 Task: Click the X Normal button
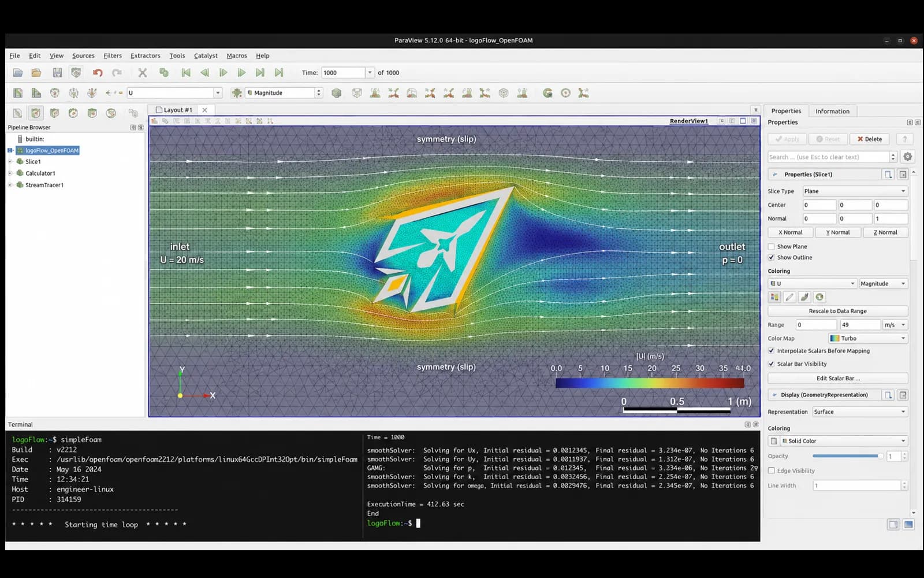(791, 232)
